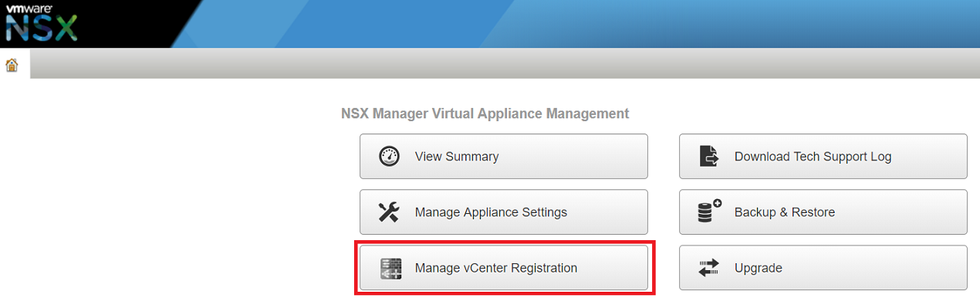This screenshot has width=980, height=298.
Task: Click the database backup icon
Action: [709, 212]
